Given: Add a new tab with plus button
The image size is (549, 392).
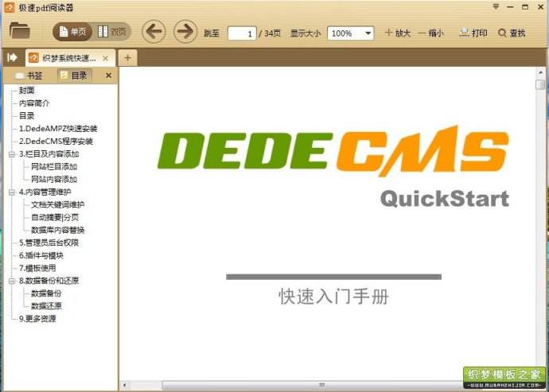Looking at the screenshot, I should click(x=128, y=58).
